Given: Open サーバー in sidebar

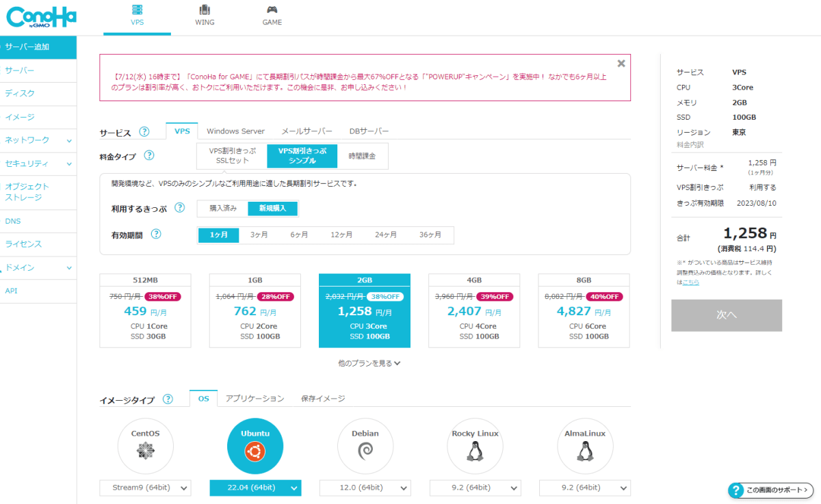Looking at the screenshot, I should tap(38, 70).
